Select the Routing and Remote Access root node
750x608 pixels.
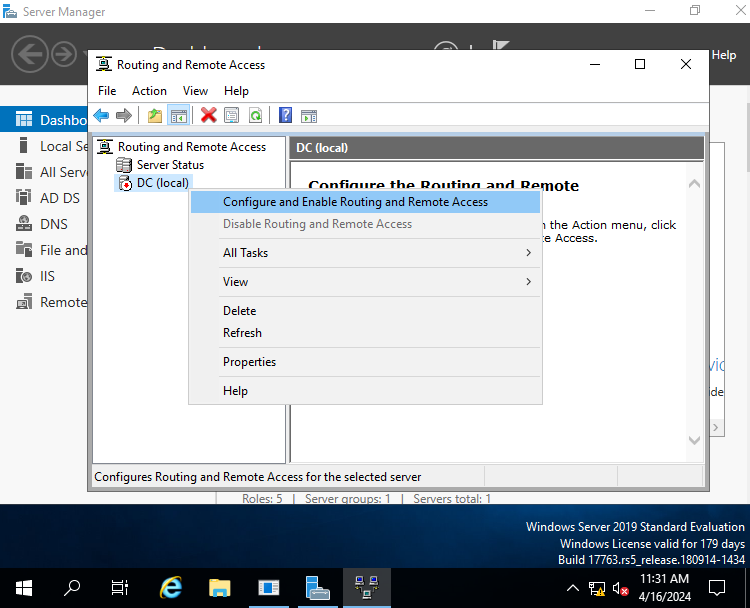192,147
